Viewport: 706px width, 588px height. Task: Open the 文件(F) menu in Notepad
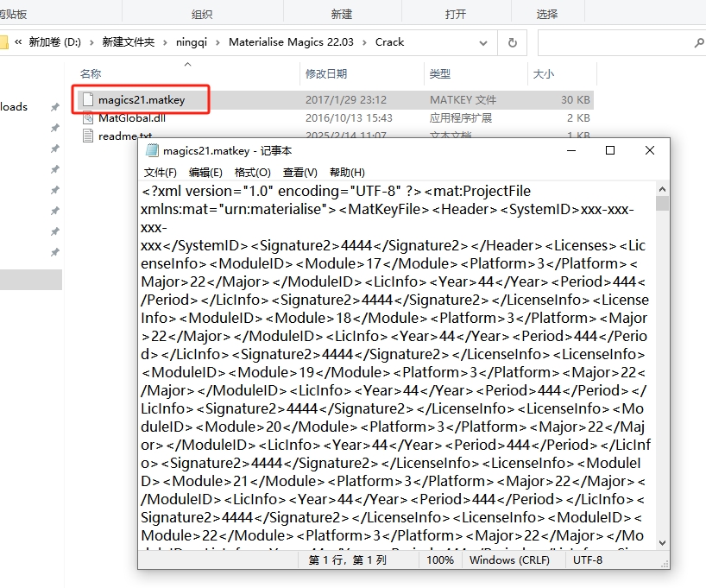click(160, 173)
